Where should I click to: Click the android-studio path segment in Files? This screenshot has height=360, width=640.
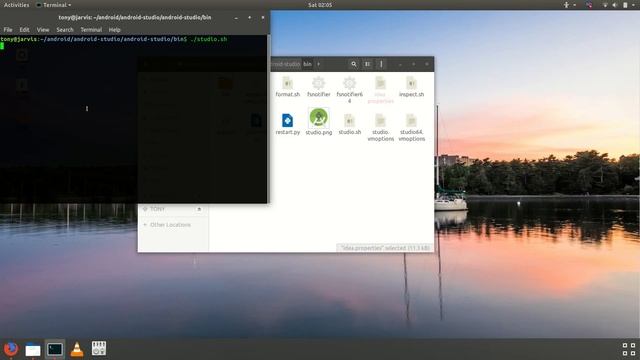[x=286, y=64]
